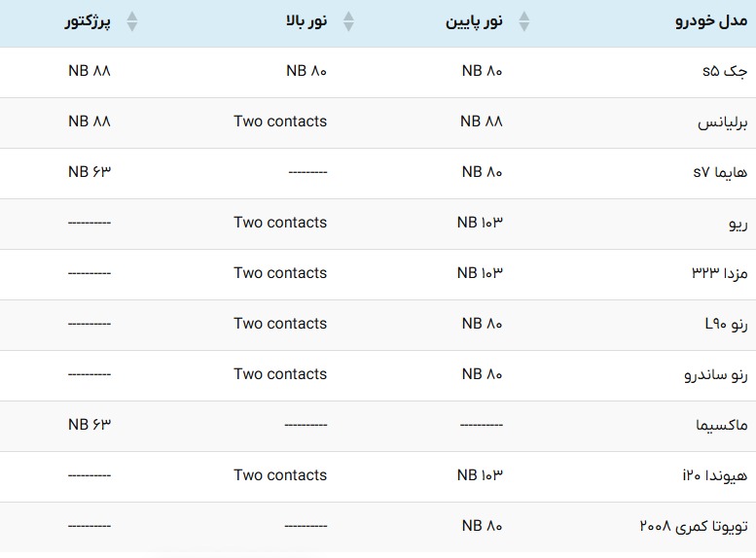
Task: Select the ریو car model cell
Action: (x=738, y=224)
